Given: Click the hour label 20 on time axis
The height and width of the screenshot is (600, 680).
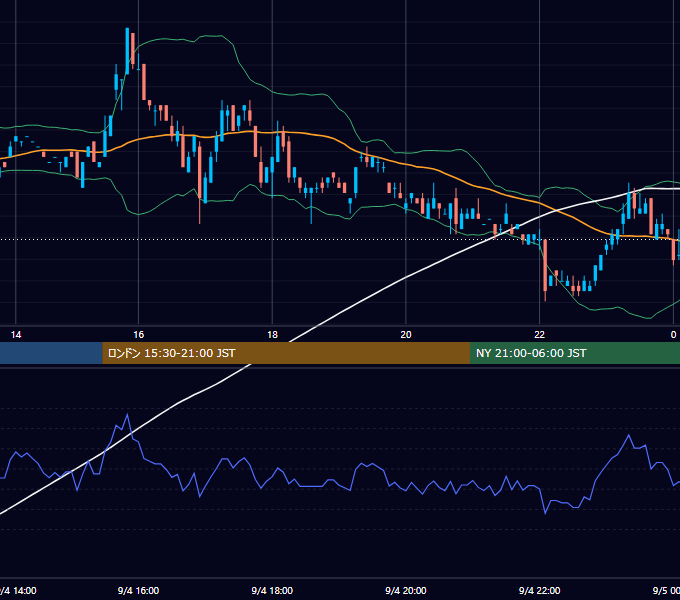Looking at the screenshot, I should [406, 335].
